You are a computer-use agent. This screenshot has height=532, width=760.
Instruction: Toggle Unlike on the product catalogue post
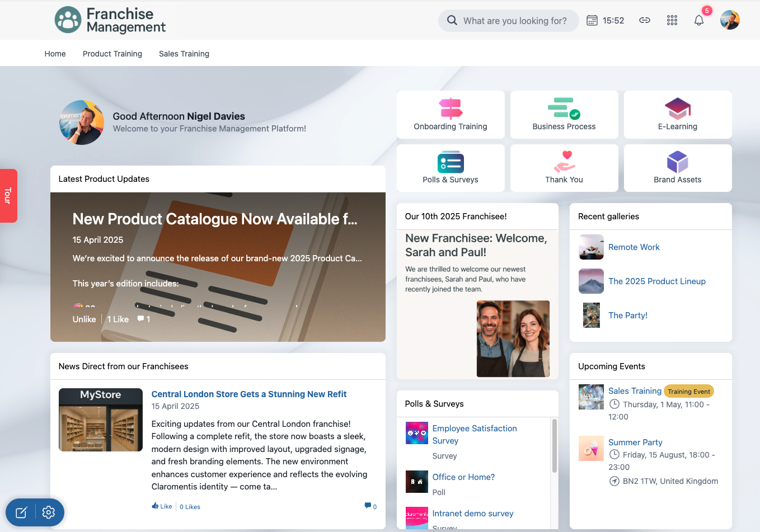(84, 319)
